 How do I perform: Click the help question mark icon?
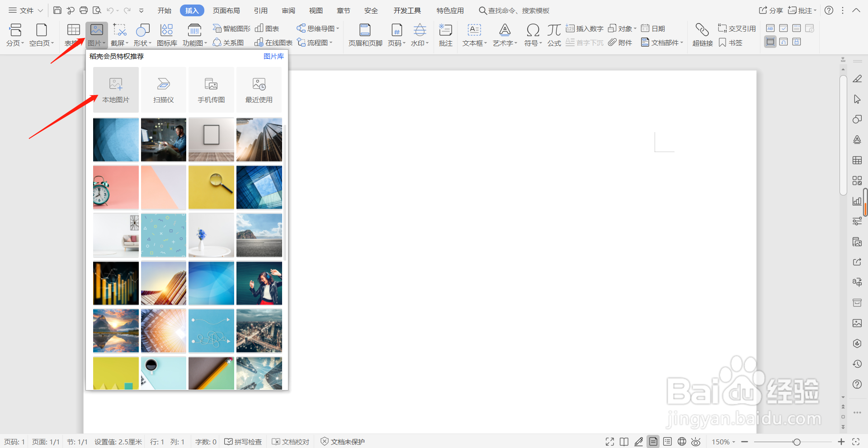coord(829,10)
